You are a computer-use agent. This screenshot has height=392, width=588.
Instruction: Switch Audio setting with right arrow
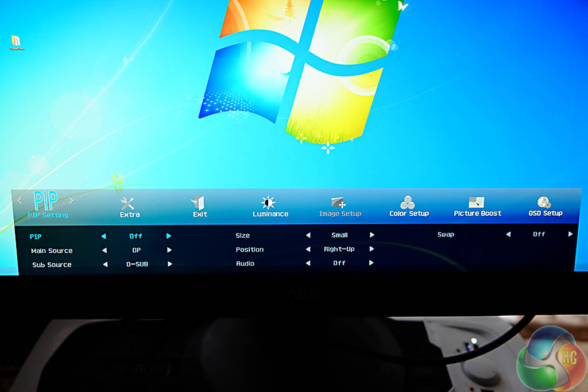(x=372, y=263)
